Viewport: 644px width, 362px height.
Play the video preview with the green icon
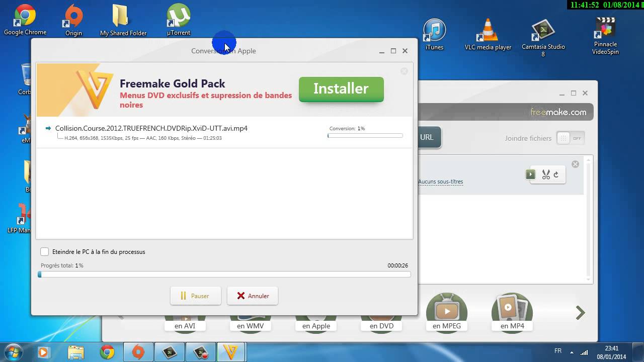530,174
